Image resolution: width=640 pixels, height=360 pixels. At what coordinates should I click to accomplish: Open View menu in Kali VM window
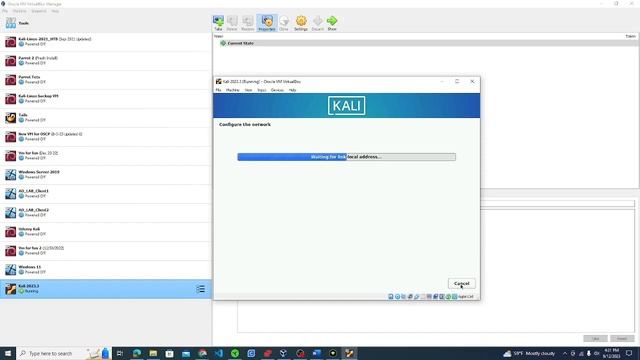(x=248, y=90)
